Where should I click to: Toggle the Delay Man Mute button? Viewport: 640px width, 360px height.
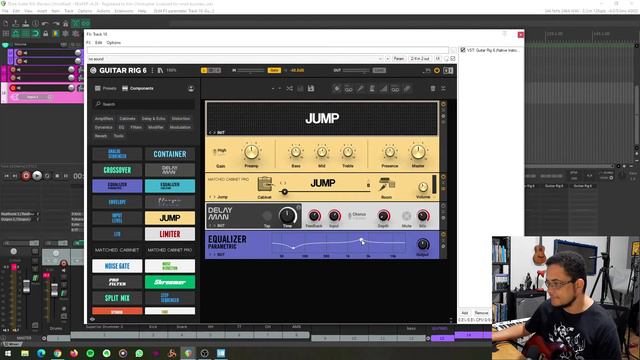tap(406, 216)
